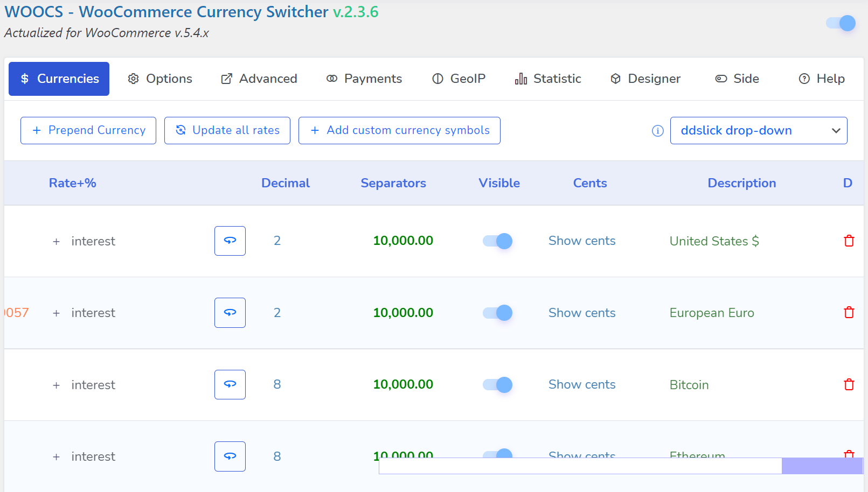Click interest field in Ethereum row
The height and width of the screenshot is (492, 868).
point(93,456)
